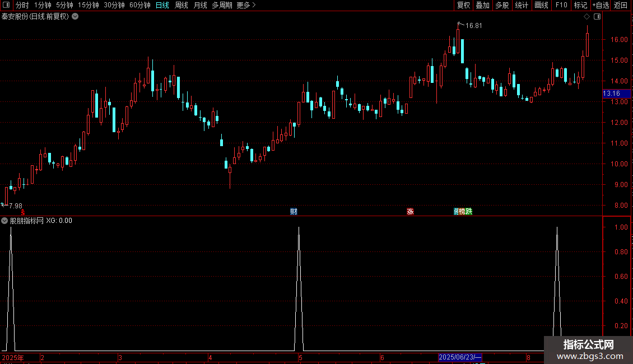633x364 pixels.
Task: Add stock to 自选 watchlist
Action: [601, 5]
